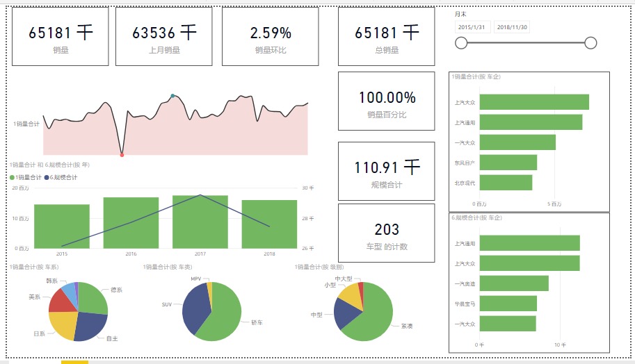Select the 一汽奥迪 bar in scale chart
The image size is (635, 364).
(x=514, y=283)
